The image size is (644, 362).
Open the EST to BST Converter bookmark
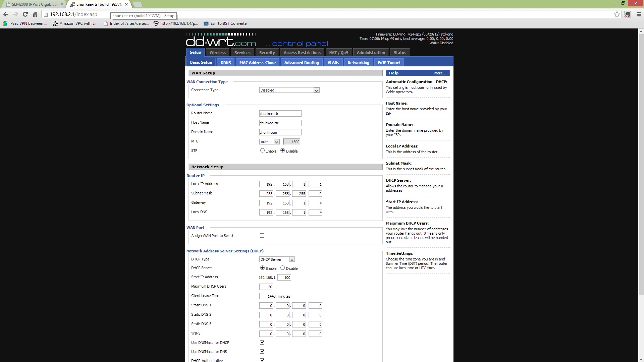pos(226,23)
